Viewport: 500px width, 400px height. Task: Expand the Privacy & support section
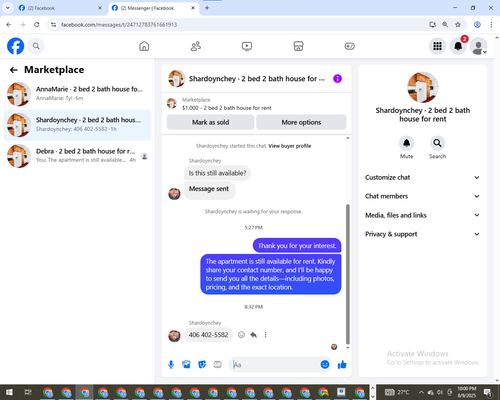click(422, 234)
